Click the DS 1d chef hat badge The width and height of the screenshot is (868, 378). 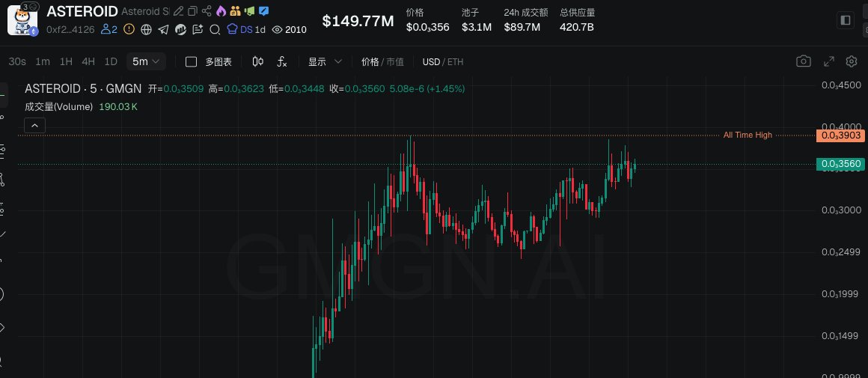pyautogui.click(x=246, y=29)
